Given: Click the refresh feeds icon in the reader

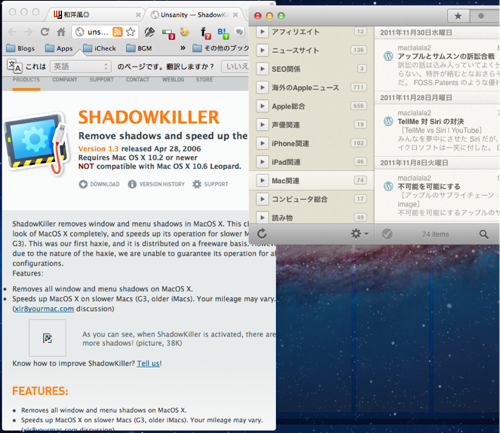Looking at the screenshot, I should click(262, 234).
